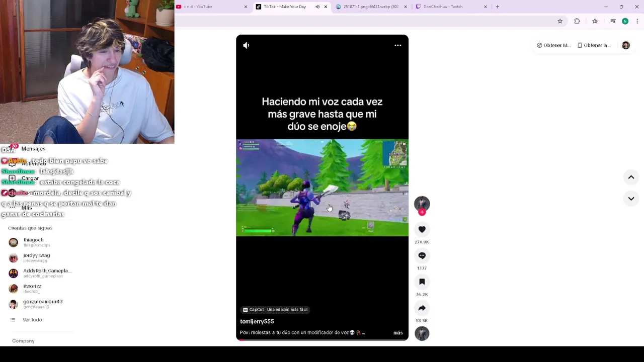Expand the Company footer section
This screenshot has height=362, width=644.
[x=23, y=341]
